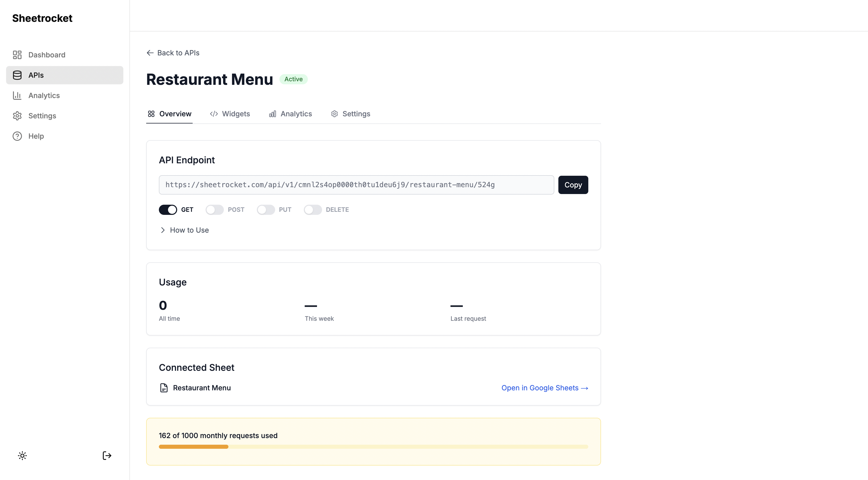Screen dimensions: 868x480
Task: Enable the DELETE method toggle
Action: (x=313, y=210)
